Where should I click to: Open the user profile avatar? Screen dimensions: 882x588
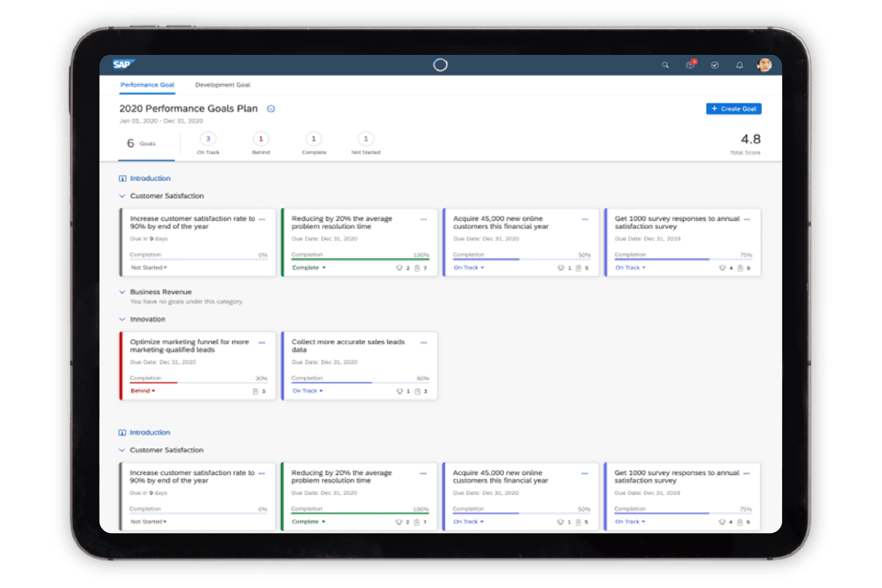[x=764, y=65]
